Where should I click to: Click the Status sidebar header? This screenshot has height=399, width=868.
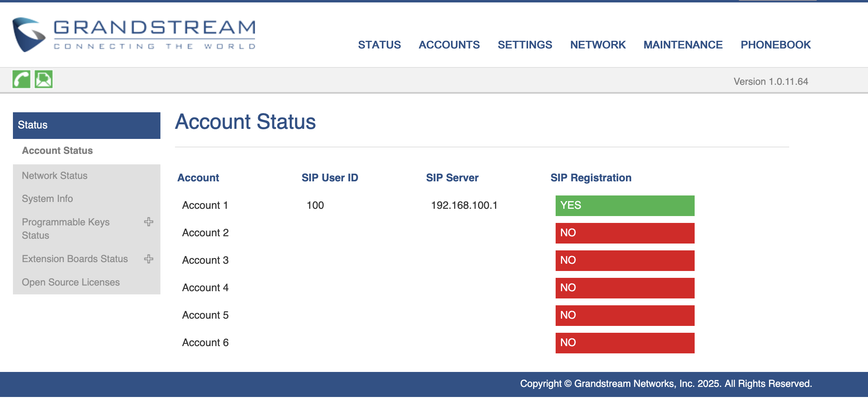[x=86, y=125]
